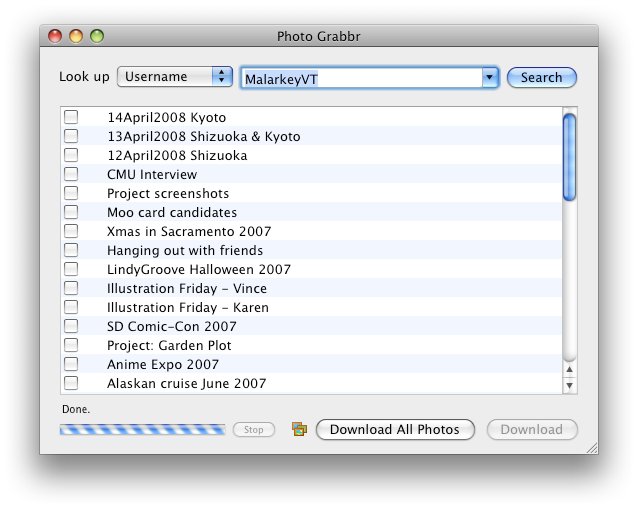
Task: Click into the MalarkeyVT username field
Action: click(x=361, y=78)
